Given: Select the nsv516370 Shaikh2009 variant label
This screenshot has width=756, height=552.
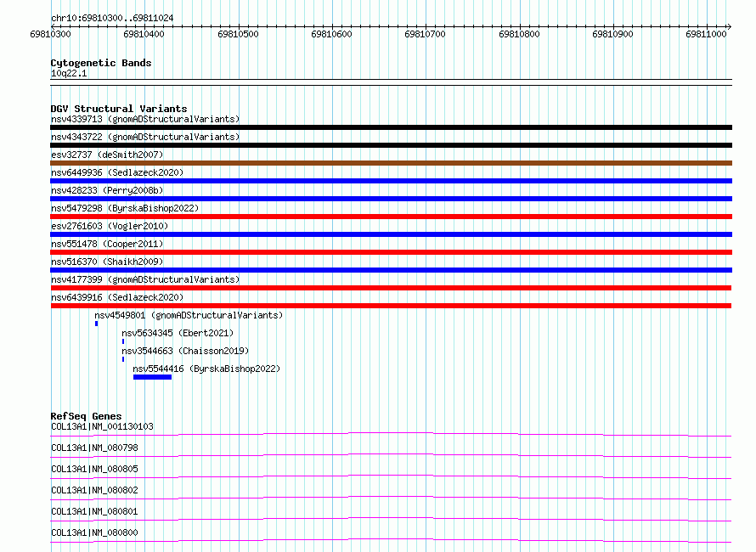Looking at the screenshot, I should coord(107,262).
